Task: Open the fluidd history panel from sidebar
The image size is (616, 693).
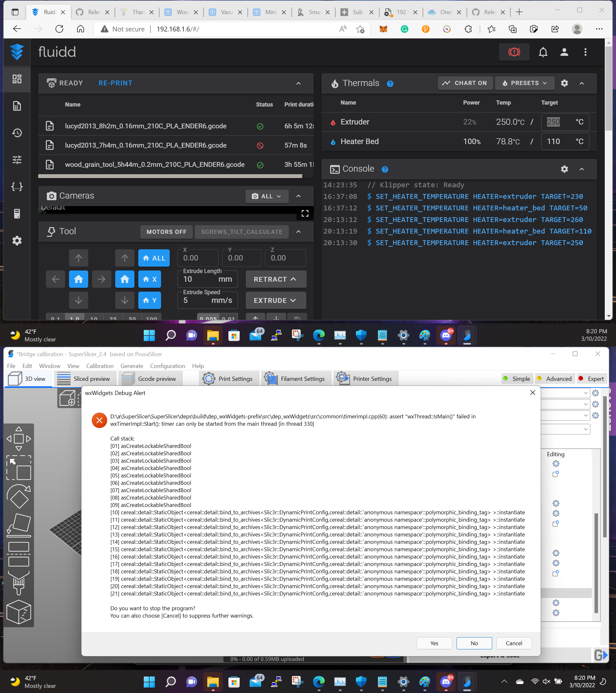Action: pos(17,133)
